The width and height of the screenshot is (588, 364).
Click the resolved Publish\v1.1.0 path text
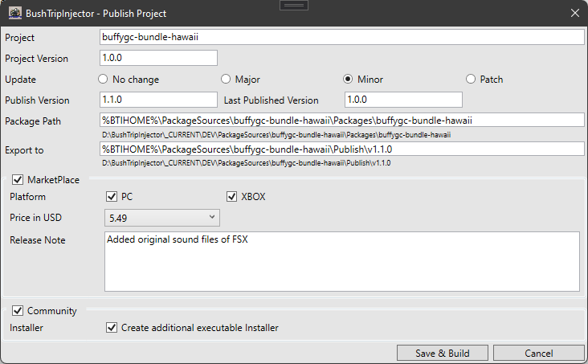[x=247, y=163]
